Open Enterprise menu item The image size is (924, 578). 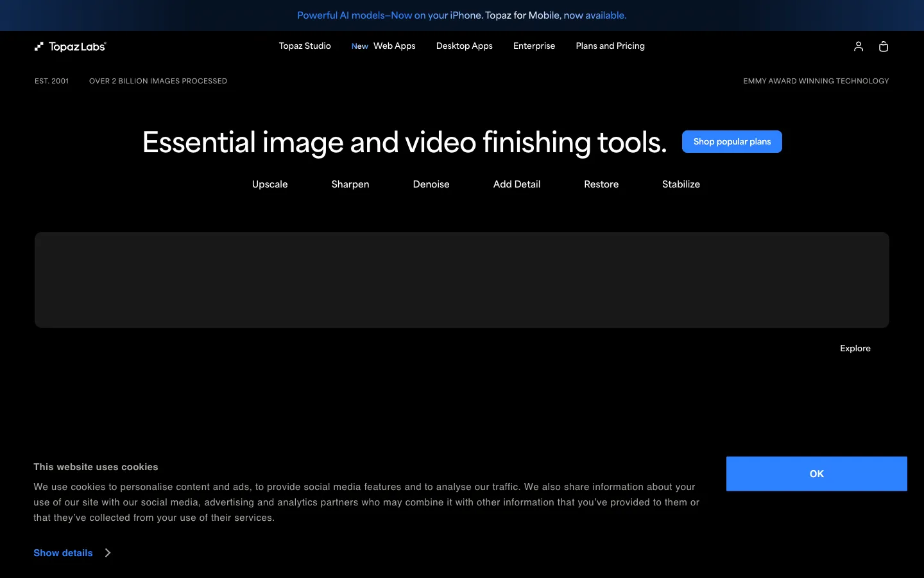[534, 46]
